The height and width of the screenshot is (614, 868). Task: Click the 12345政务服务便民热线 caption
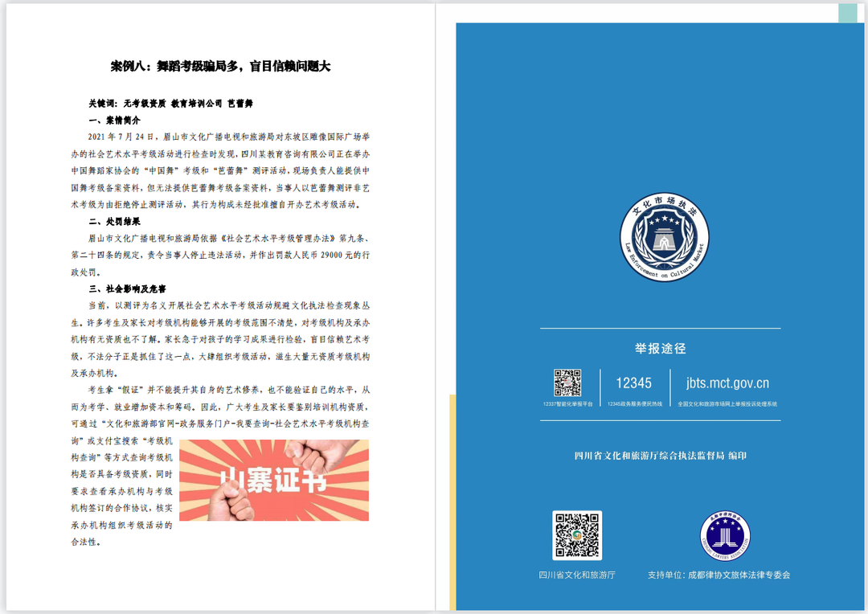tap(634, 404)
